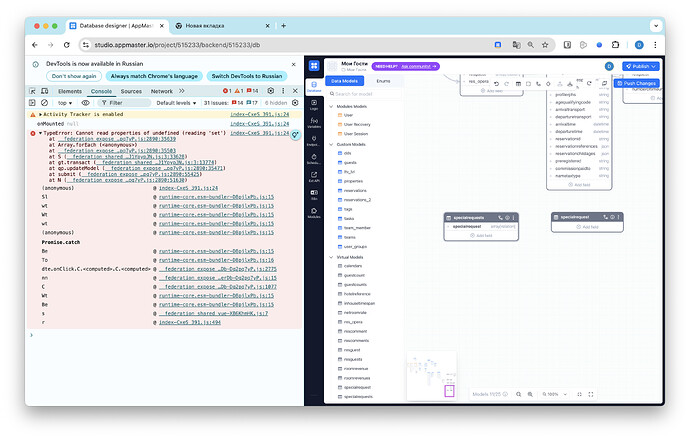Screen dimensions: 690x438
Task: Open the Ext.API section in sidebar
Action: (314, 177)
